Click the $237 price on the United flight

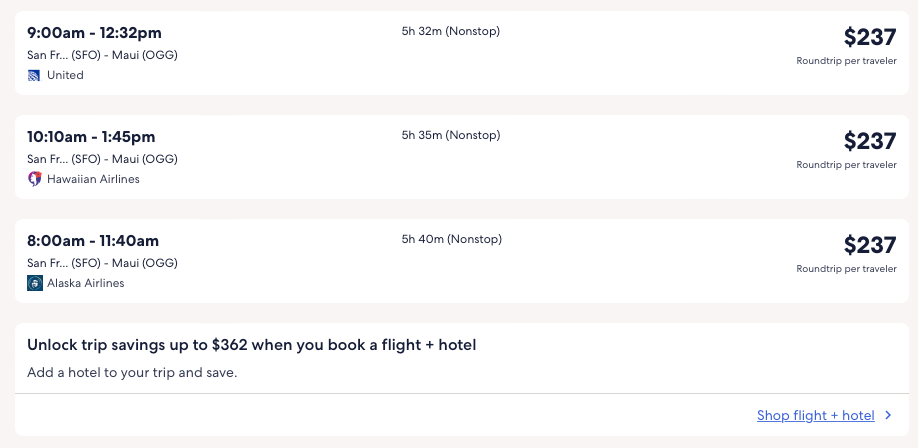(869, 37)
